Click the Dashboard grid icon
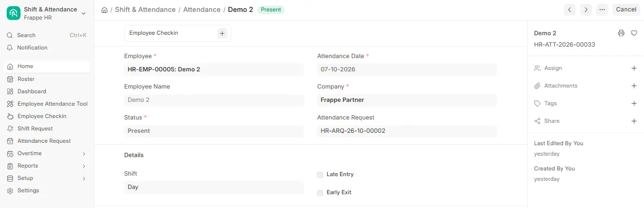This screenshot has width=644, height=208. (10, 91)
